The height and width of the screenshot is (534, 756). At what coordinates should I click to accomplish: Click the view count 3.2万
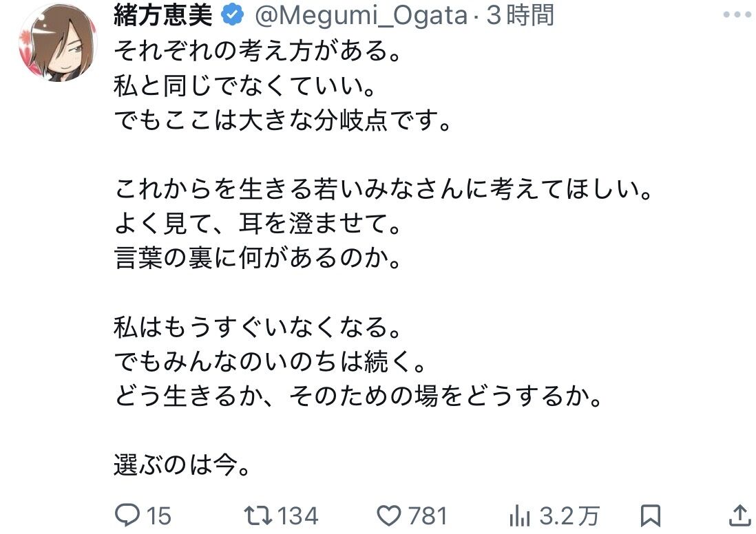569,515
